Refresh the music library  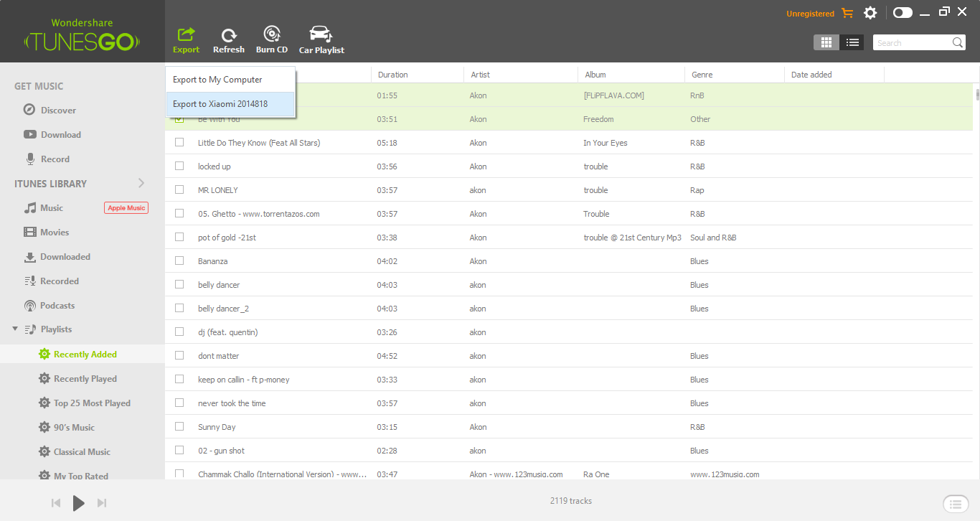pyautogui.click(x=229, y=40)
